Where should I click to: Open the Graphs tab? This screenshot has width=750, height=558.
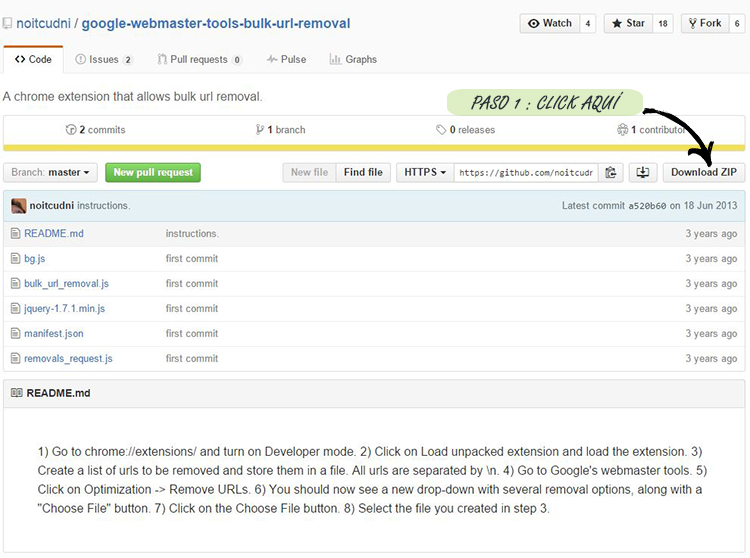353,59
